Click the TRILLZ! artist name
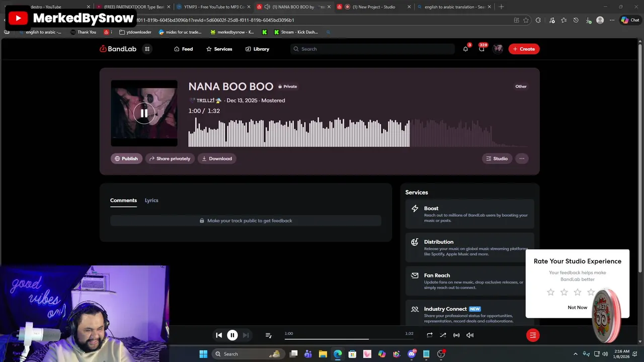The height and width of the screenshot is (362, 644). tap(205, 101)
